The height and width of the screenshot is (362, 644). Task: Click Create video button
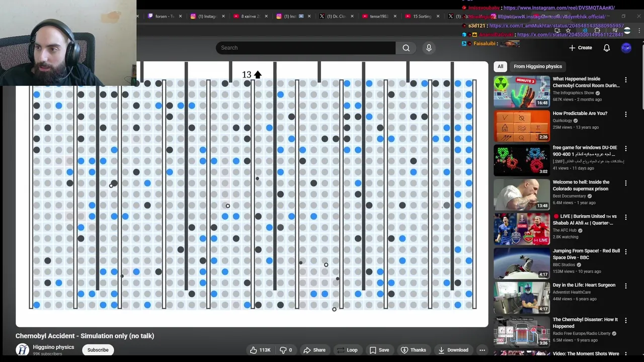click(580, 48)
